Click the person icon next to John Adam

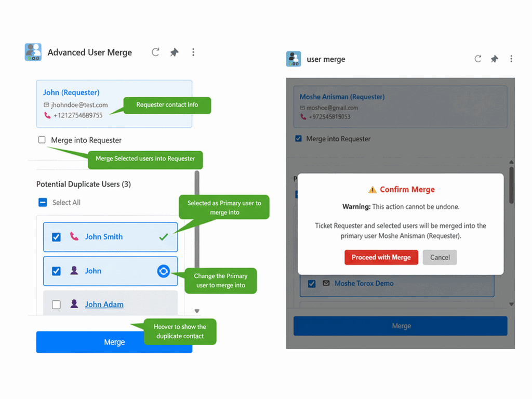(73, 304)
